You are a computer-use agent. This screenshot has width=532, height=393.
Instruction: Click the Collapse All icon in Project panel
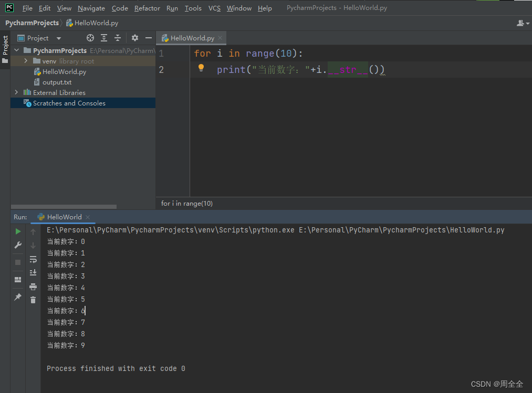point(118,38)
